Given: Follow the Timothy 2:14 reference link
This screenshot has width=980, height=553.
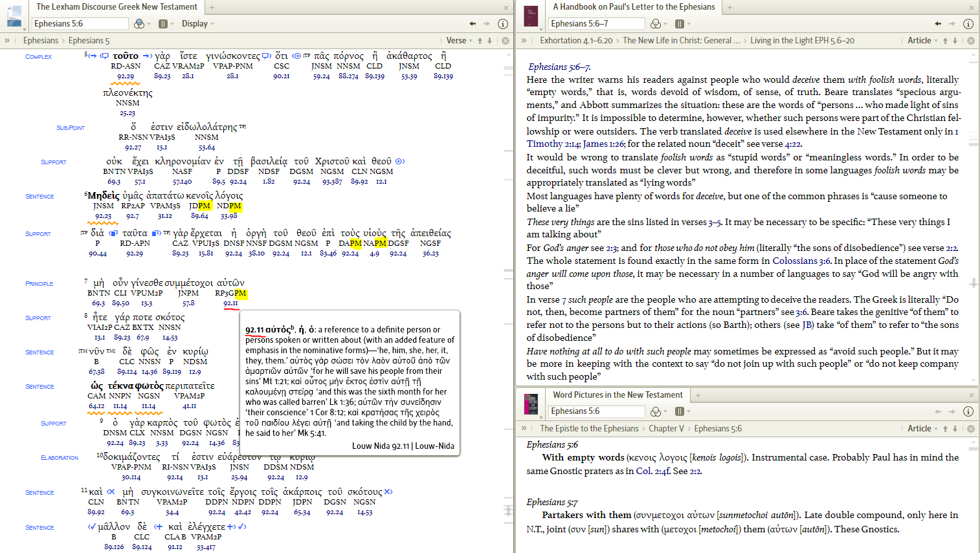Looking at the screenshot, I should 553,144.
